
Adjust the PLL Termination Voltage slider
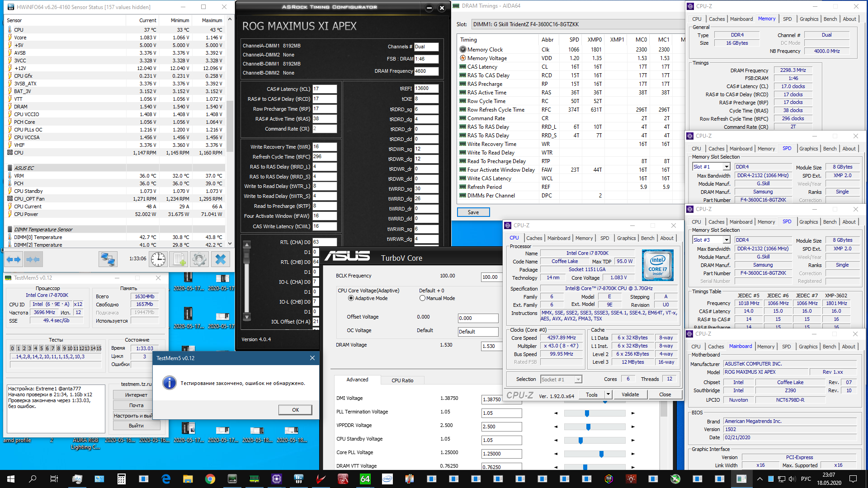click(587, 413)
